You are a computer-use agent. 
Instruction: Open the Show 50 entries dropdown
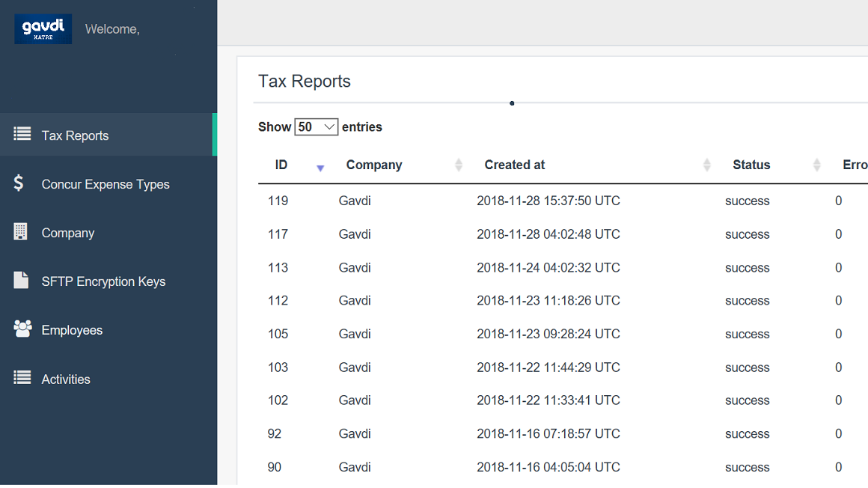[x=317, y=126]
